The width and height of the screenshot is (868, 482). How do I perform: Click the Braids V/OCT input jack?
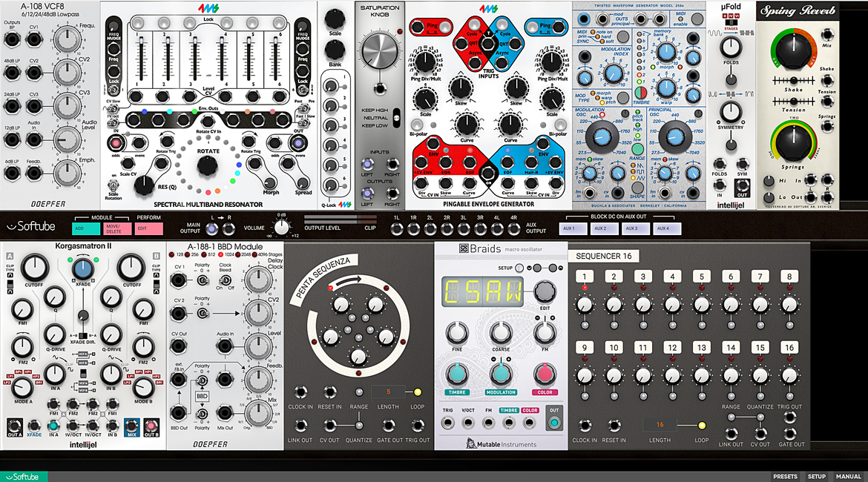pos(468,423)
